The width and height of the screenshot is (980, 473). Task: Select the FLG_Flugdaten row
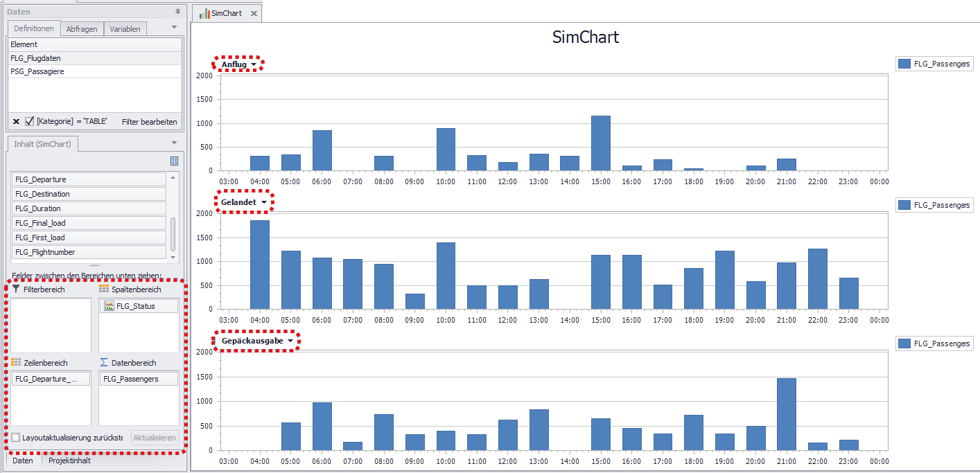[x=96, y=58]
